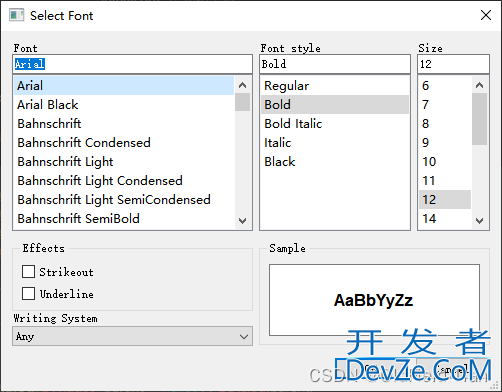This screenshot has height=392, width=502.
Task: Pick the Regular font style
Action: [x=335, y=86]
